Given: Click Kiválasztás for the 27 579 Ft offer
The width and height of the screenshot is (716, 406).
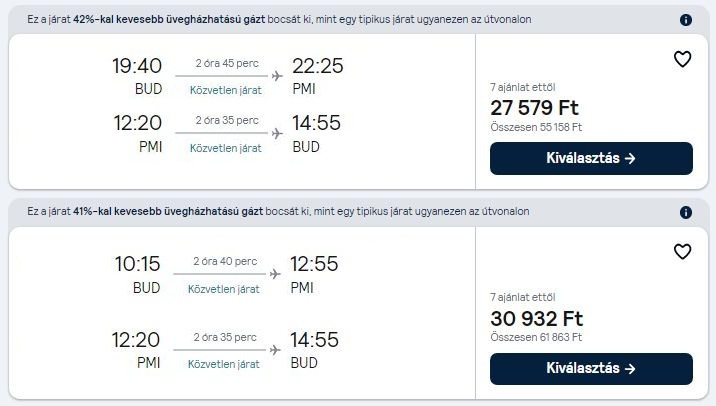Looking at the screenshot, I should pos(591,158).
